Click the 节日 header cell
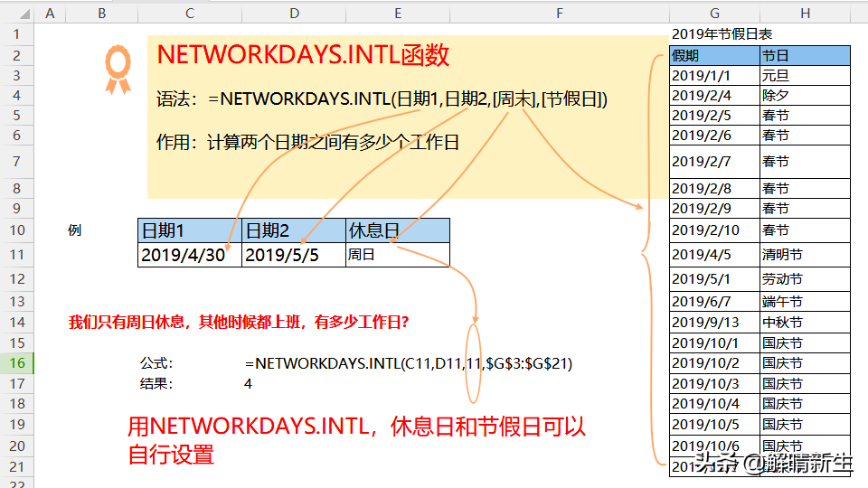The image size is (868, 488). [806, 55]
